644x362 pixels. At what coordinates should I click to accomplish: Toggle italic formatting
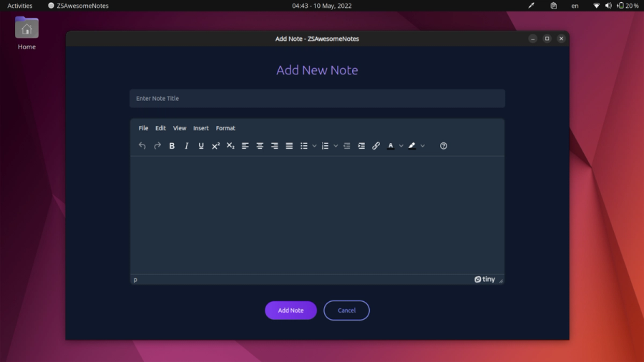(187, 146)
